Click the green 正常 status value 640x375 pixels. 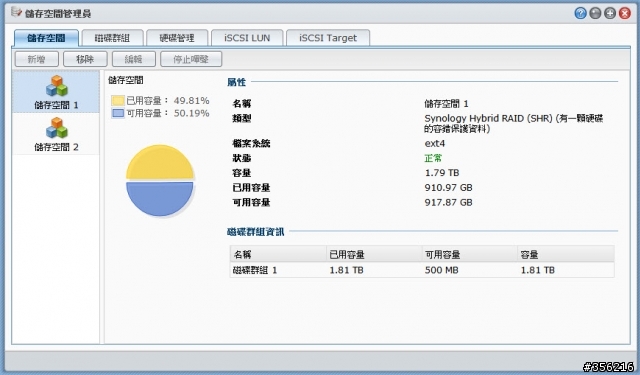[x=433, y=158]
